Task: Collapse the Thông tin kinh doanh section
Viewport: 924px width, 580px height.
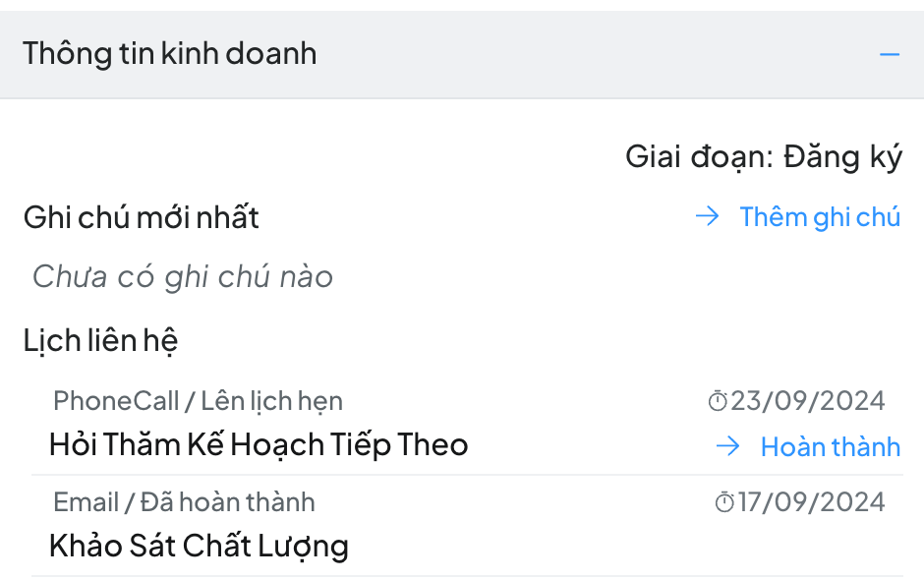Action: click(889, 54)
